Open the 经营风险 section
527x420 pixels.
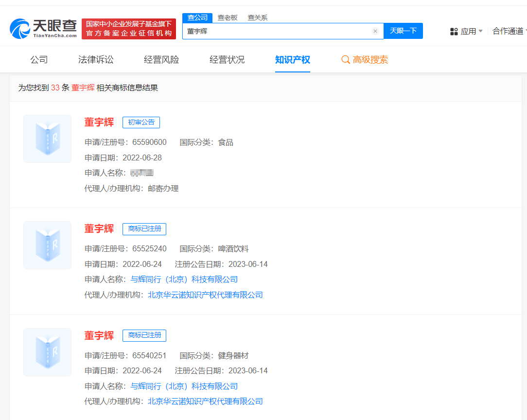pyautogui.click(x=160, y=59)
